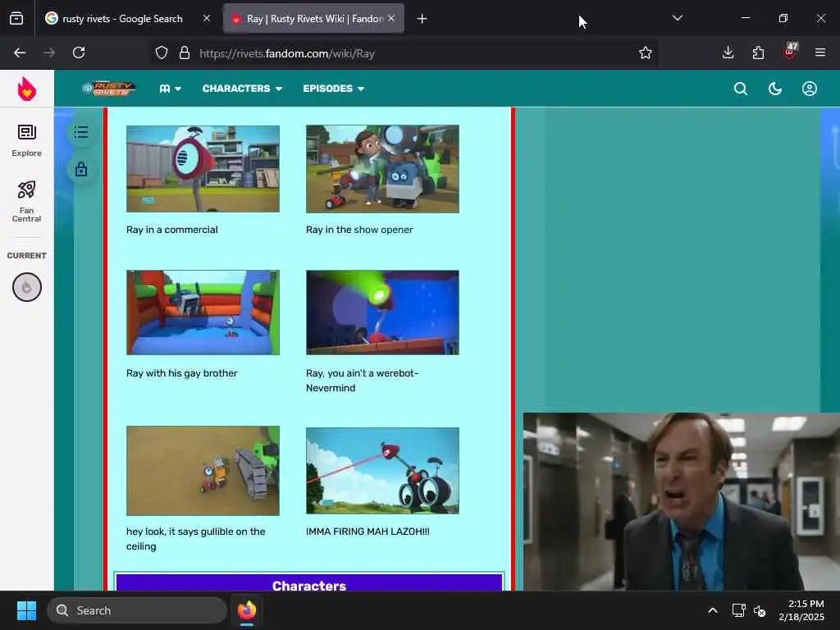Open the Firefox View tab overview icon

point(16,18)
